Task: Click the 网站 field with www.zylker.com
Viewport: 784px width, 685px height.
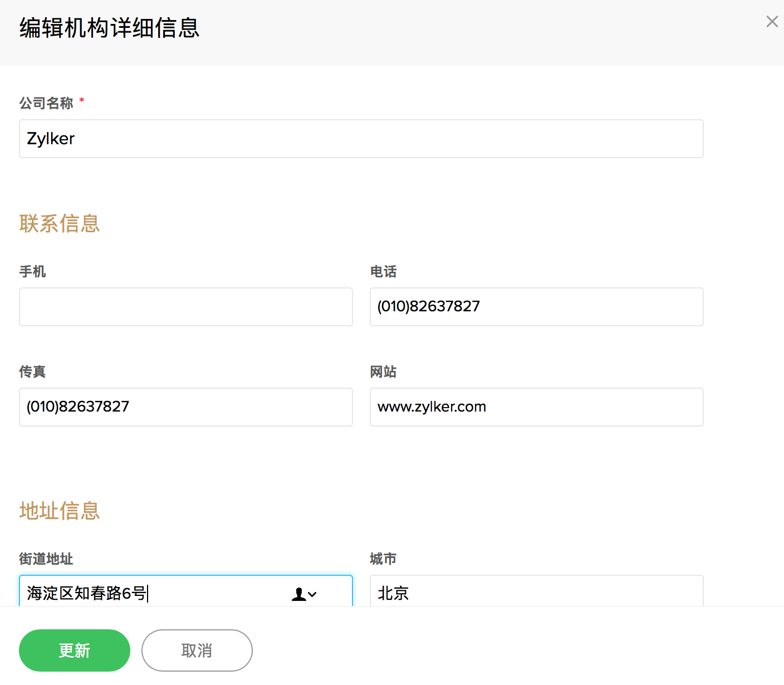Action: [x=536, y=407]
